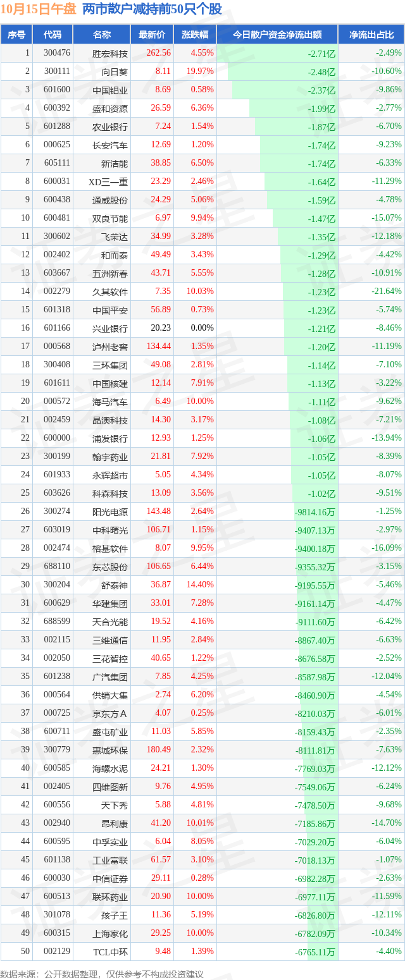The image size is (405, 980).
Task: Click subtitle 两市散户减持前50只个股
Action: [153, 9]
